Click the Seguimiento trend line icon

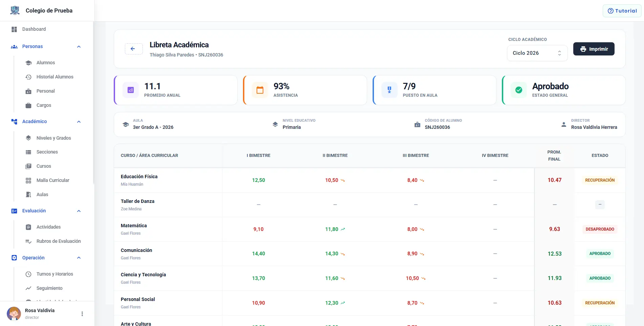pos(28,288)
